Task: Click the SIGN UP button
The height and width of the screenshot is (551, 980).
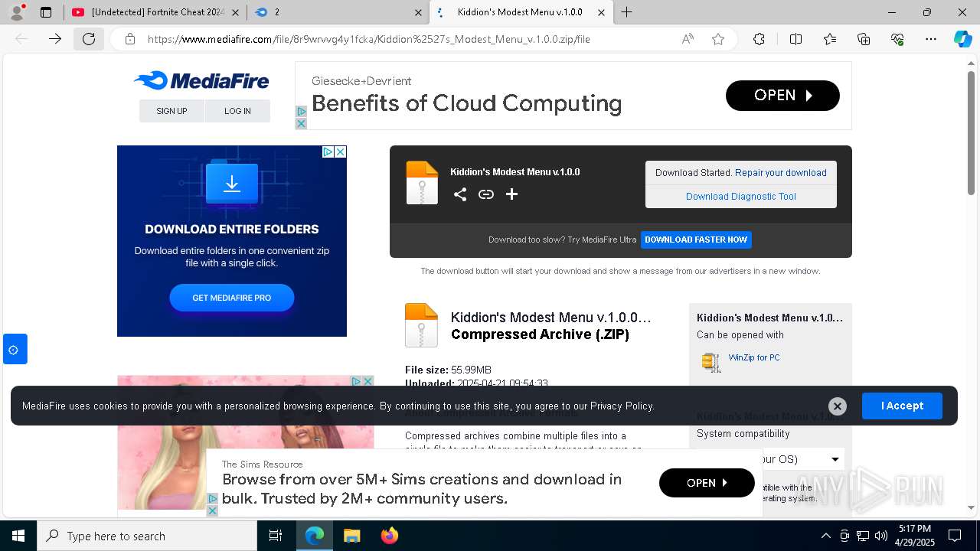Action: tap(171, 111)
